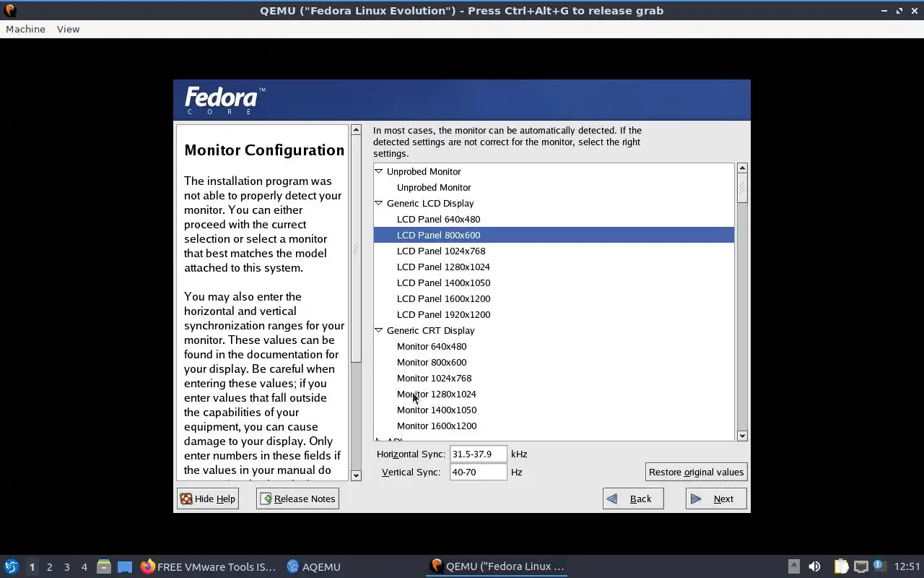Click the monitor list scrollbar thumb
Screen dimensions: 924x578
coord(742,188)
